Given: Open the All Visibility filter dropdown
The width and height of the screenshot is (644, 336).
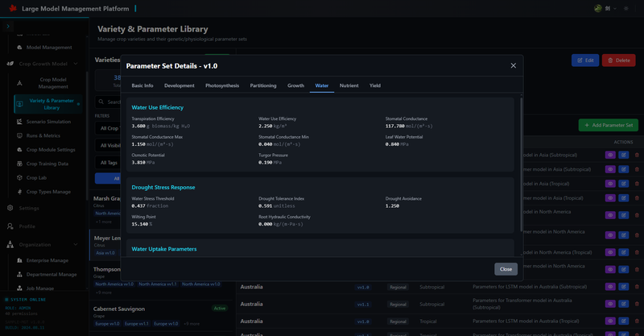Looking at the screenshot, I should pos(108,146).
